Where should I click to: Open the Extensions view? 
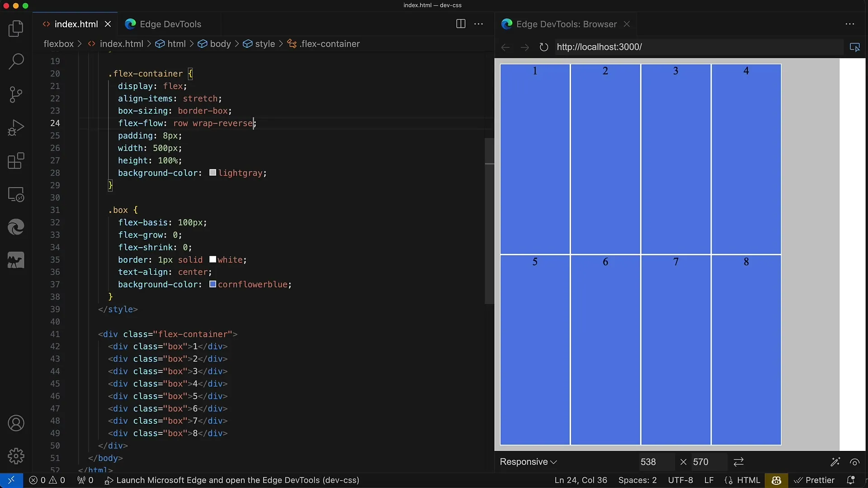pos(16,161)
